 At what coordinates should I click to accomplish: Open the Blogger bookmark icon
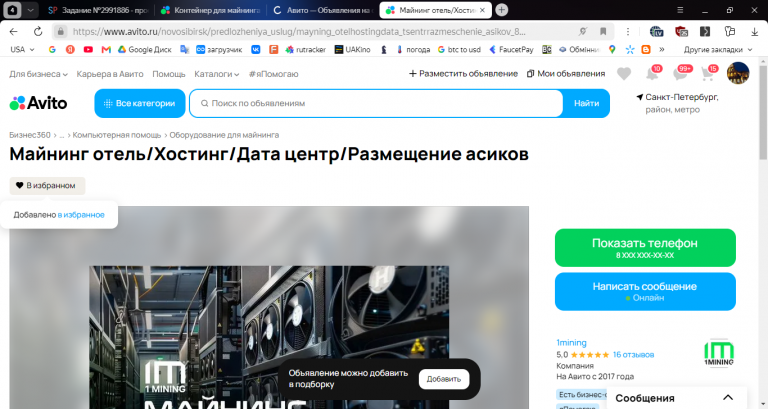point(646,49)
